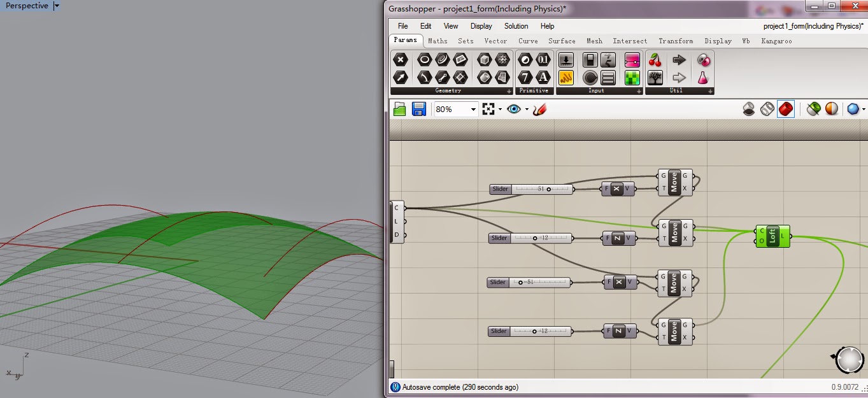Click the Autosave complete status message
This screenshot has width=868, height=398.
point(460,387)
